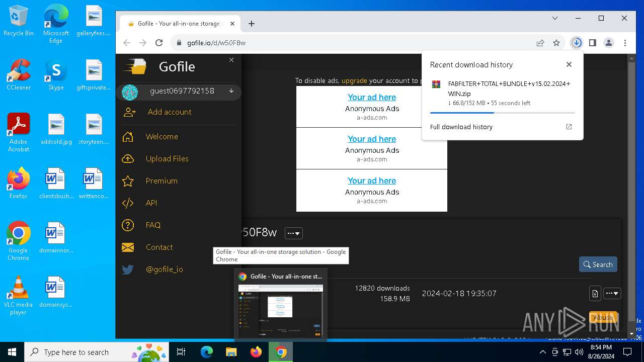Toggle Chrome side panel icon
This screenshot has width=644, height=362.
593,43
